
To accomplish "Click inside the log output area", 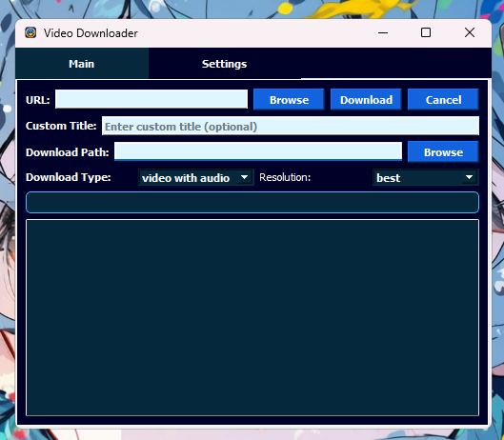I will click(x=252, y=317).
